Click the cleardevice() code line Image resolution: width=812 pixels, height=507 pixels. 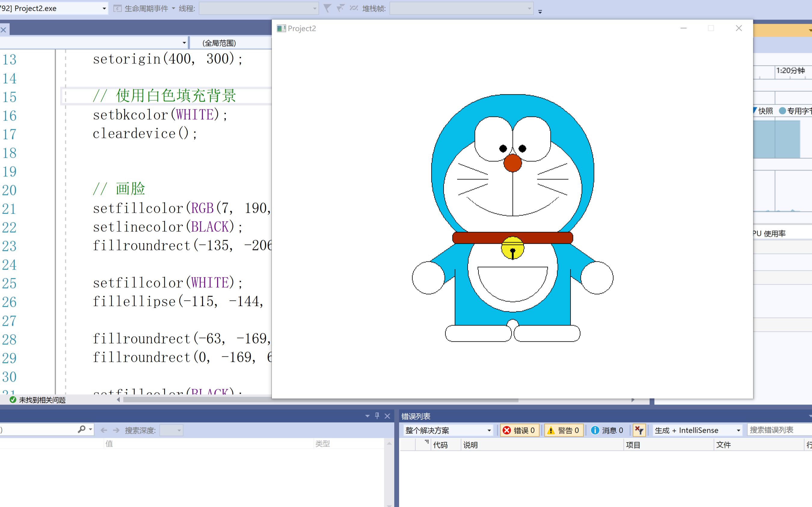point(145,134)
